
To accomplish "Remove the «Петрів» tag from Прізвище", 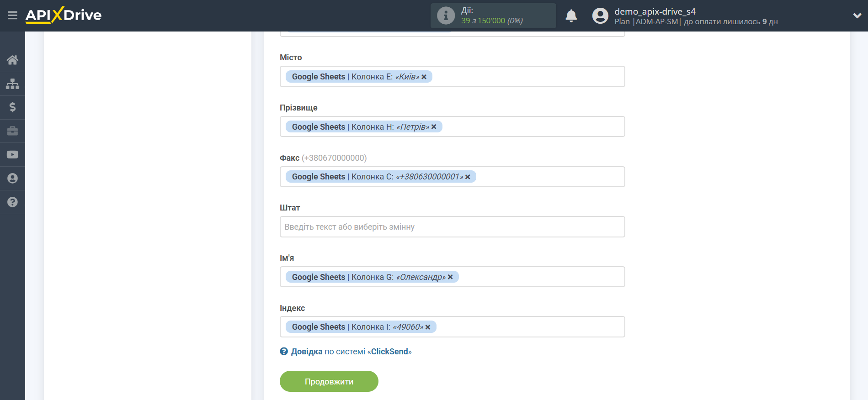I will (x=434, y=127).
